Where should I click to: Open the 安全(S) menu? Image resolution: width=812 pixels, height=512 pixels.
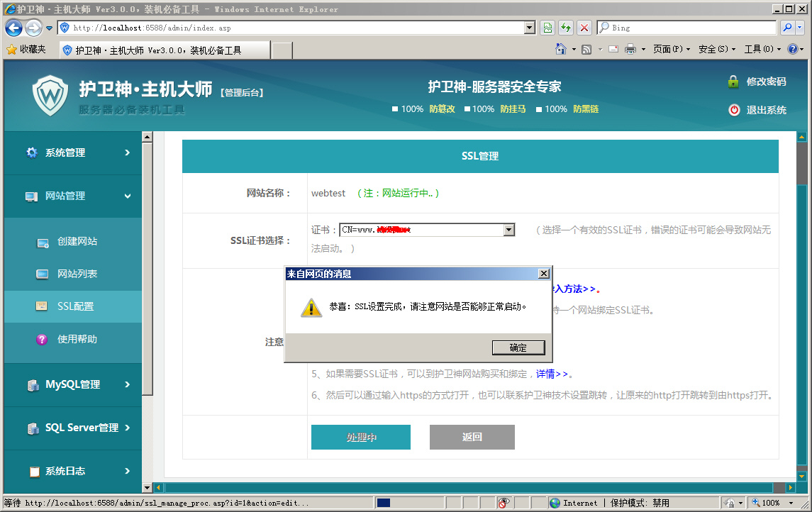pos(712,50)
